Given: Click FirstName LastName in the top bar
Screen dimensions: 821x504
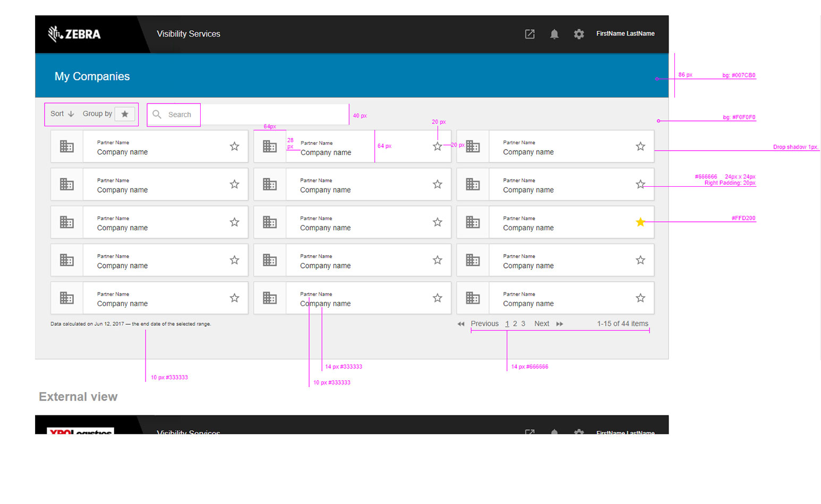Looking at the screenshot, I should tap(625, 33).
